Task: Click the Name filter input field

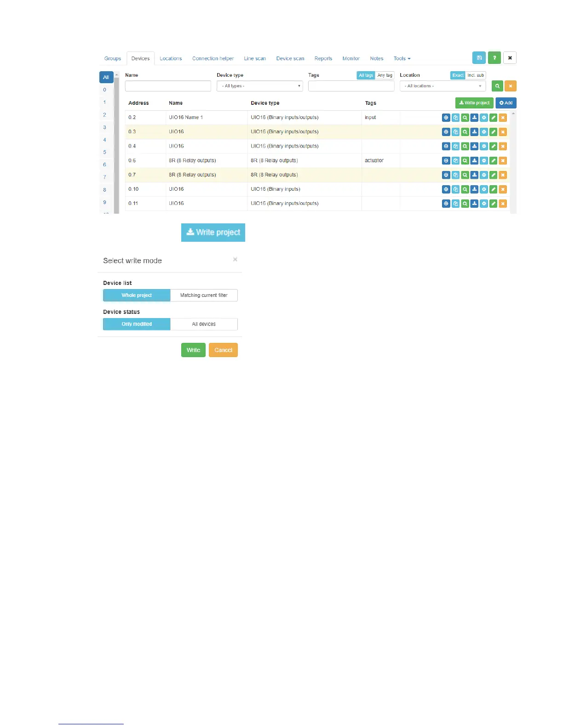Action: click(x=168, y=86)
